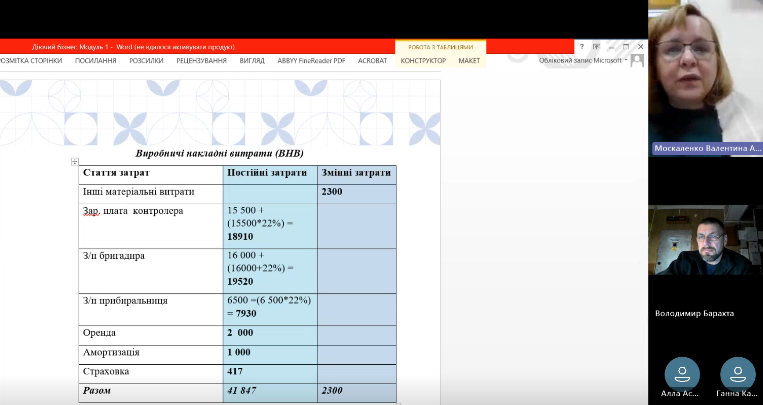The height and width of the screenshot is (405, 763).
Task: Switch to the Рецензування ribbon tab
Action: (x=202, y=61)
